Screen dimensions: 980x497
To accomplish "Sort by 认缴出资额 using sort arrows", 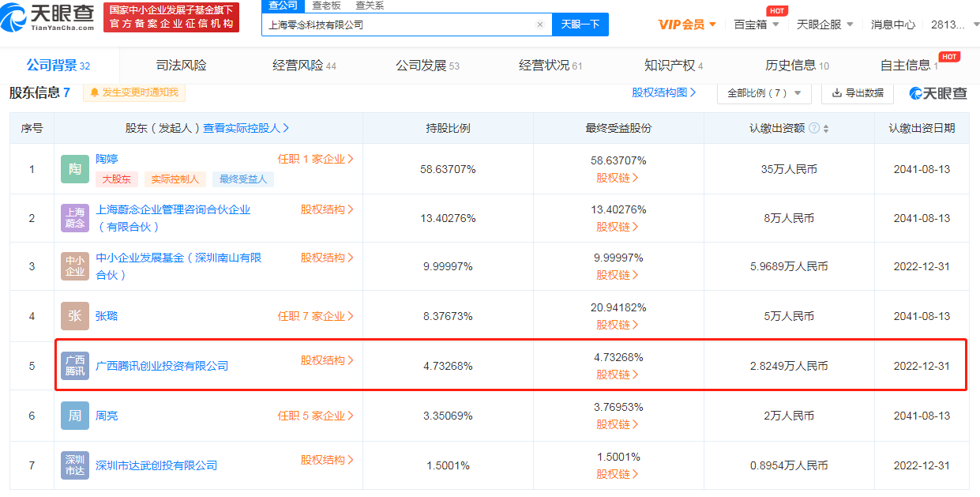I will point(826,128).
